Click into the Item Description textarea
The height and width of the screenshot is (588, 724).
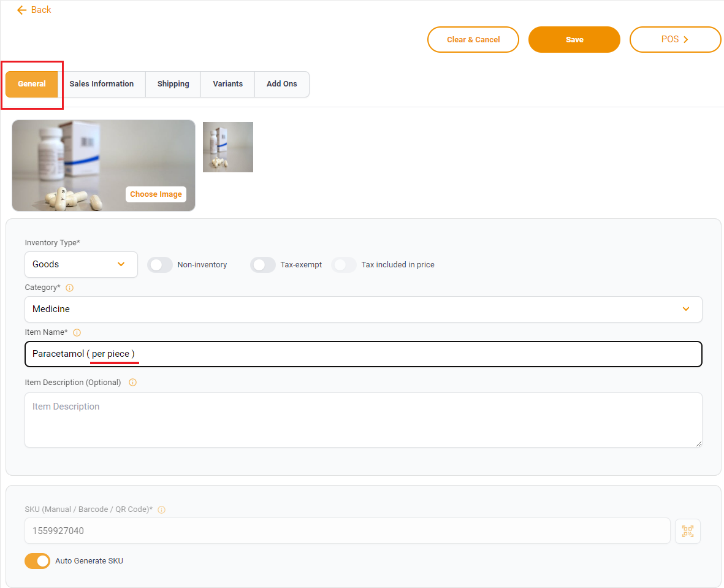pyautogui.click(x=364, y=421)
